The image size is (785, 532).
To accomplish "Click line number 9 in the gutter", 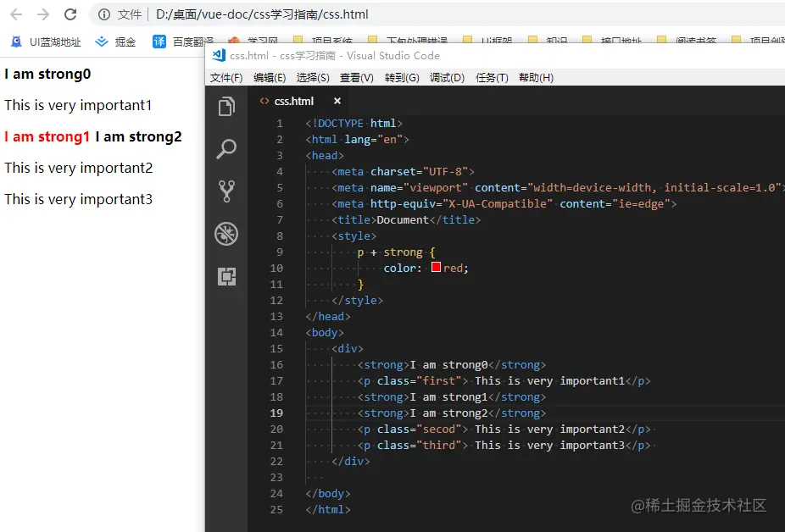I will point(280,252).
